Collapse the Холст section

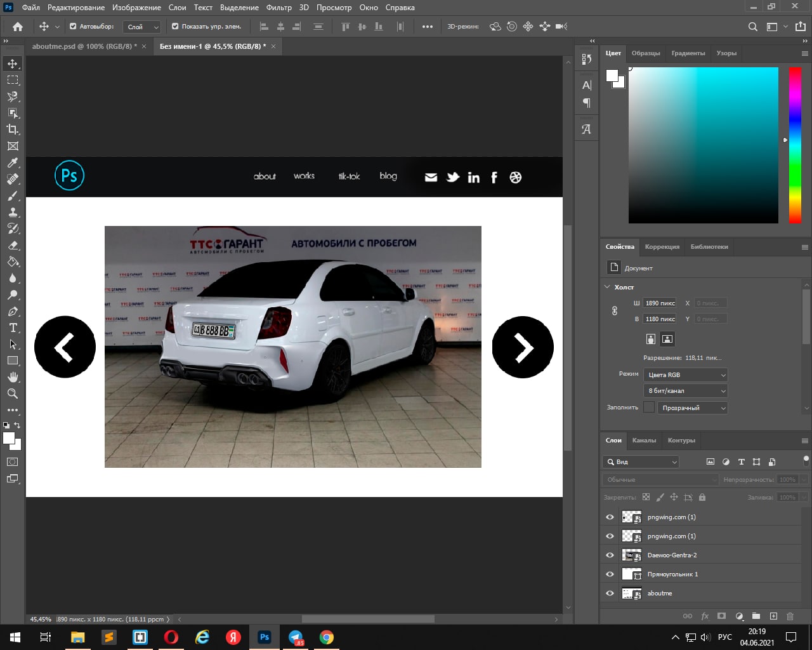coord(607,287)
